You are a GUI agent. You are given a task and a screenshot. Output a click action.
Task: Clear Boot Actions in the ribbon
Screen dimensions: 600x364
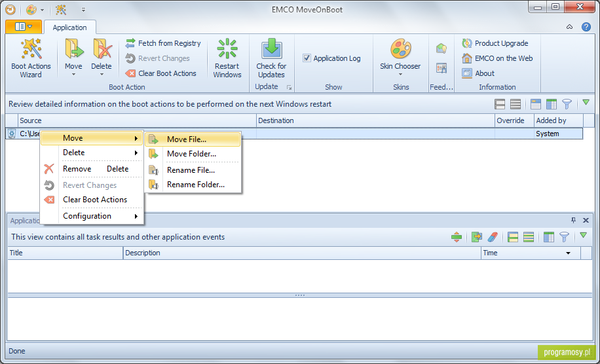[x=161, y=73]
